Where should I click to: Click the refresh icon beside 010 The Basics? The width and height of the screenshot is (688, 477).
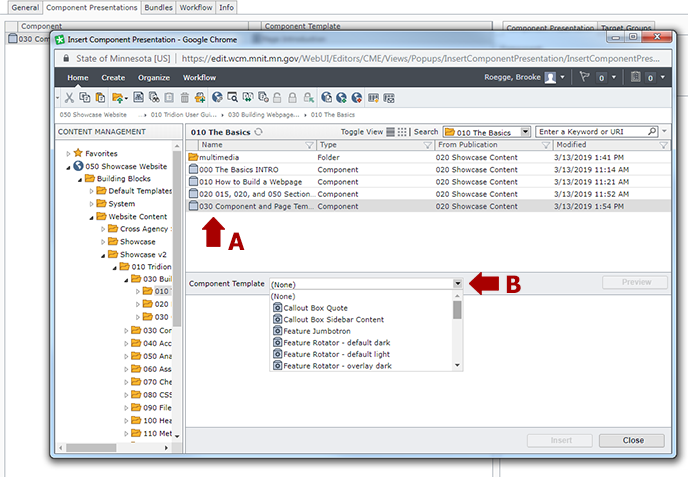click(x=260, y=132)
